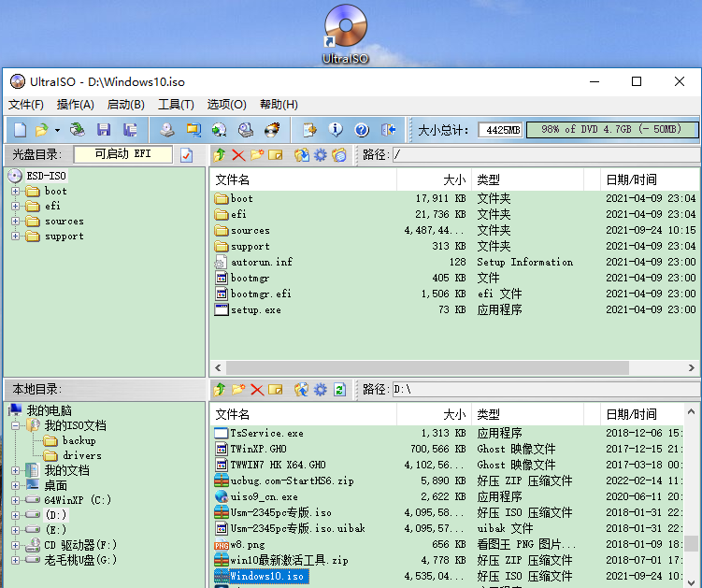
Task: Click the Mount to Virtual Drive disc icon
Action: [x=220, y=130]
